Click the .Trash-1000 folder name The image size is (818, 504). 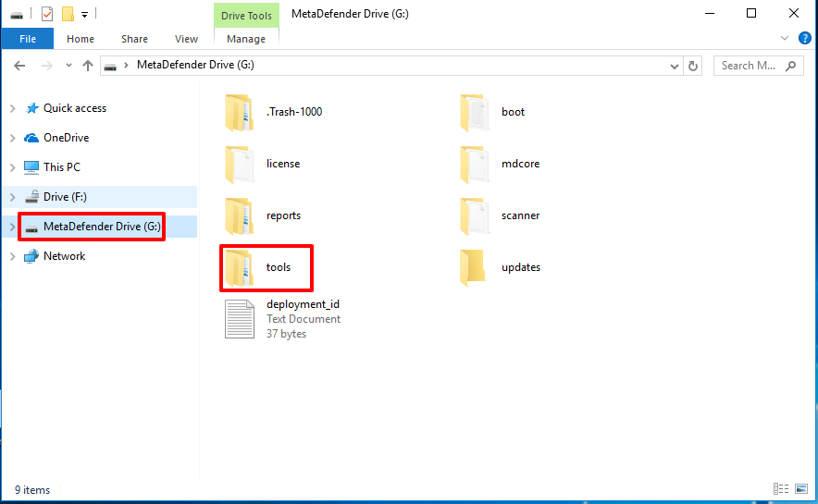tap(294, 112)
